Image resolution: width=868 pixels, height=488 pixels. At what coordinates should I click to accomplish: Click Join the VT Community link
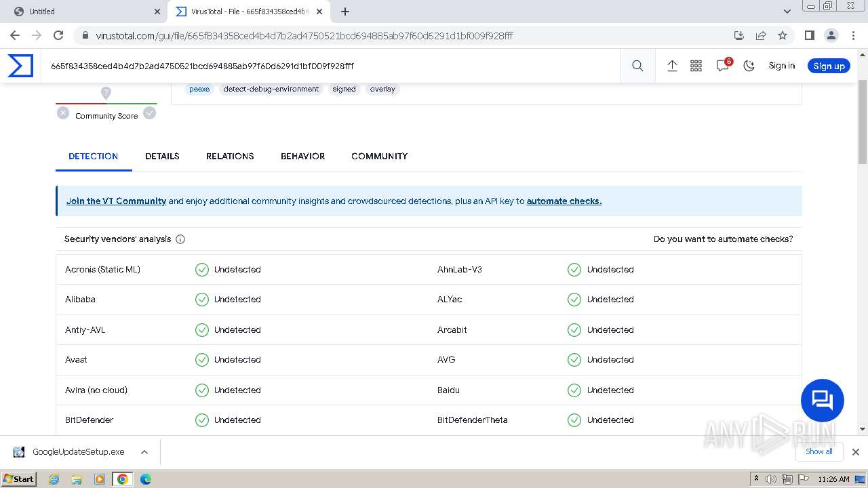tap(116, 201)
